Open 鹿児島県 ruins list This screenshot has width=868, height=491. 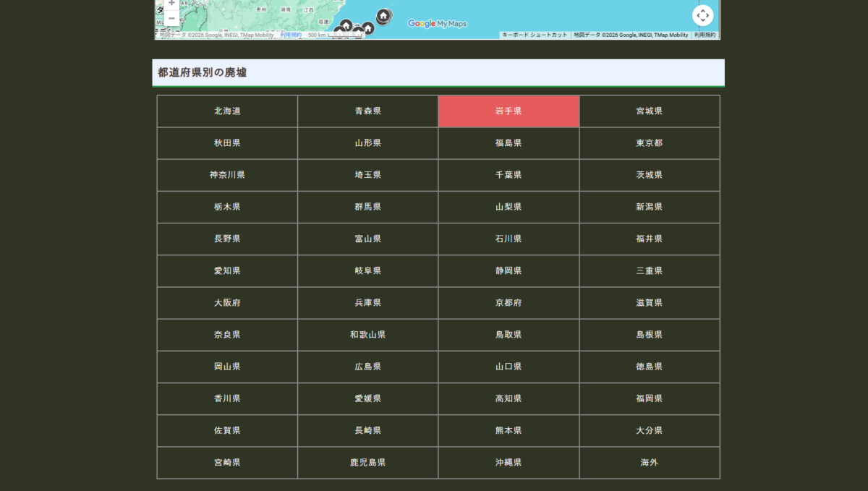point(368,462)
